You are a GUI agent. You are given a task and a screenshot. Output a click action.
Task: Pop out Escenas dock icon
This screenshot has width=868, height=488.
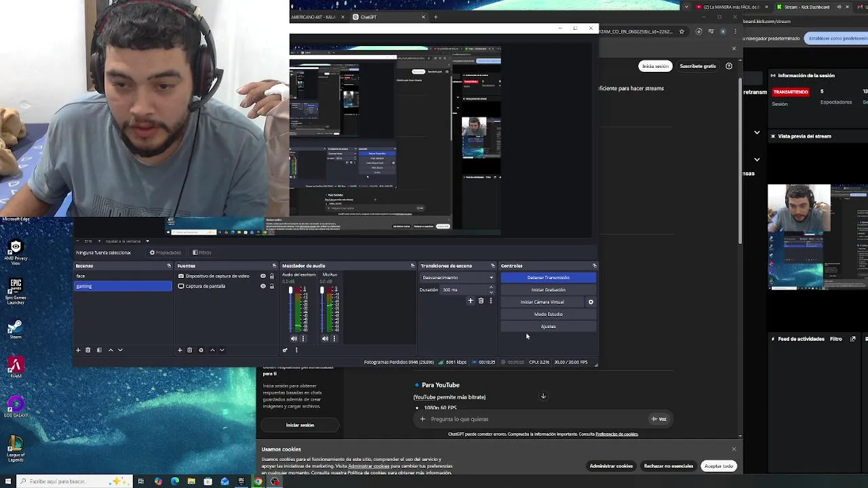(169, 266)
